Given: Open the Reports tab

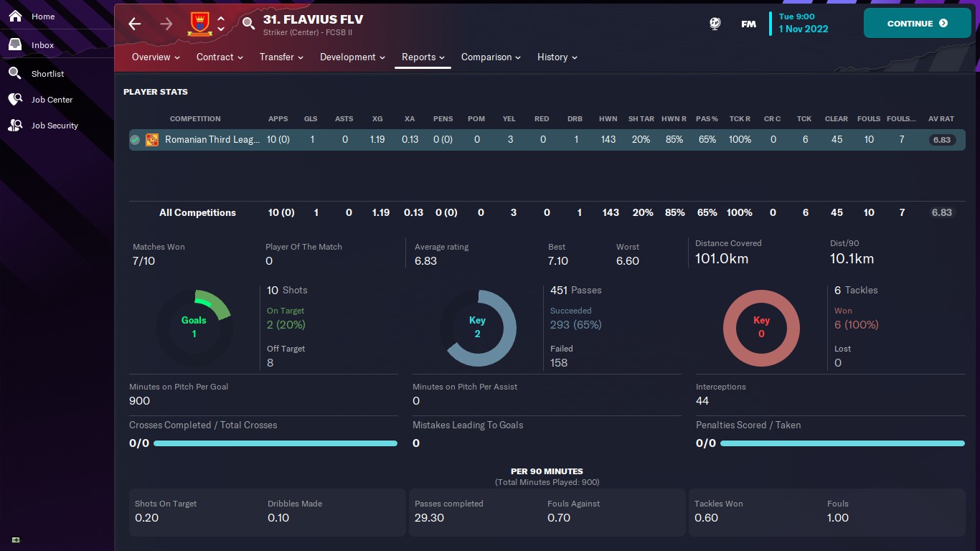Looking at the screenshot, I should 423,57.
